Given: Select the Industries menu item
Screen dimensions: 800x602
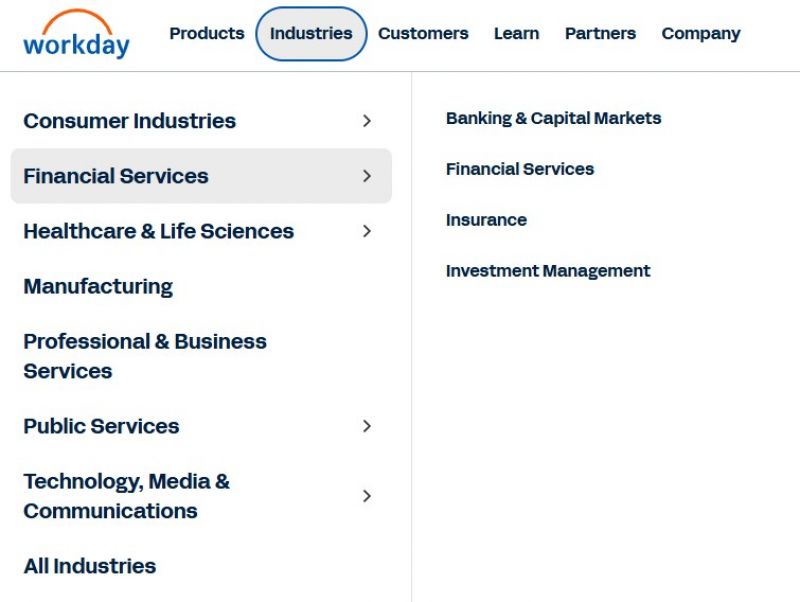Looking at the screenshot, I should coord(311,34).
